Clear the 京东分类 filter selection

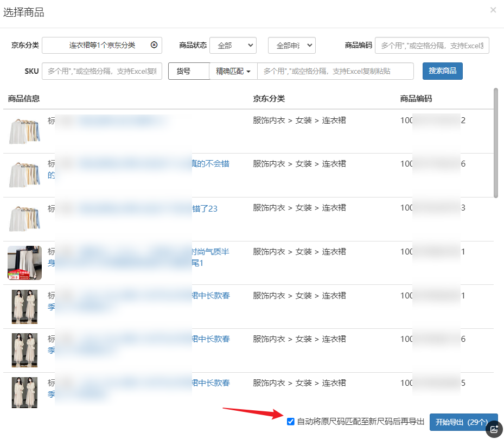pos(154,45)
